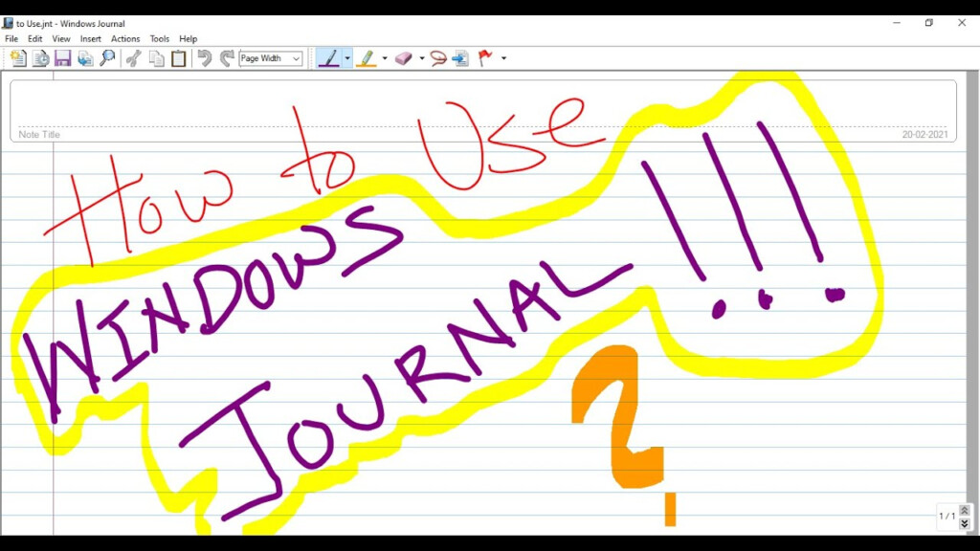The height and width of the screenshot is (551, 980).
Task: Click the 1 / 1 page indicator
Action: [947, 516]
